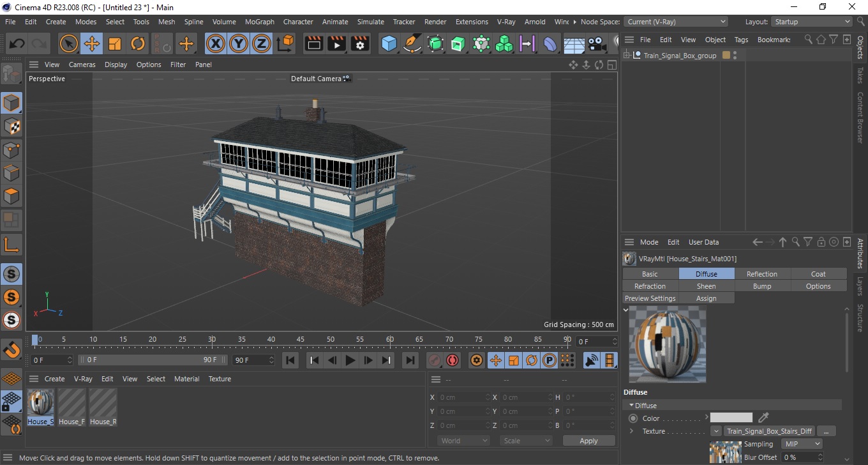Open the V-Ray menu in main menu bar
The height and width of the screenshot is (465, 868).
(x=505, y=22)
